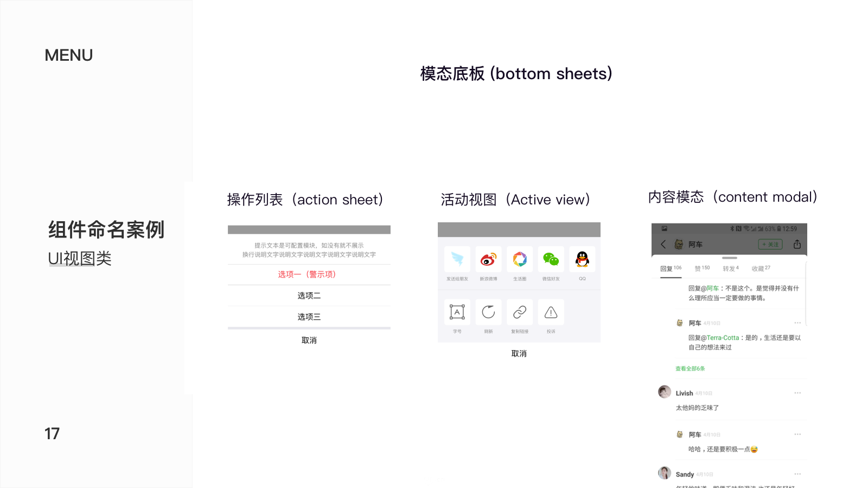Tap the report (投诉) warning icon

(551, 312)
